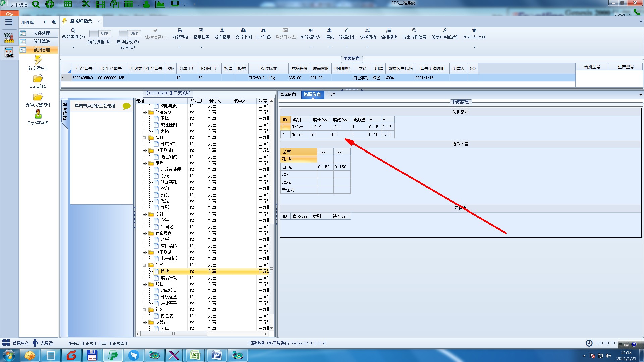Image resolution: width=644 pixels, height=362 pixels.
Task: Click the green magnifier search icon
Action: [36, 4]
